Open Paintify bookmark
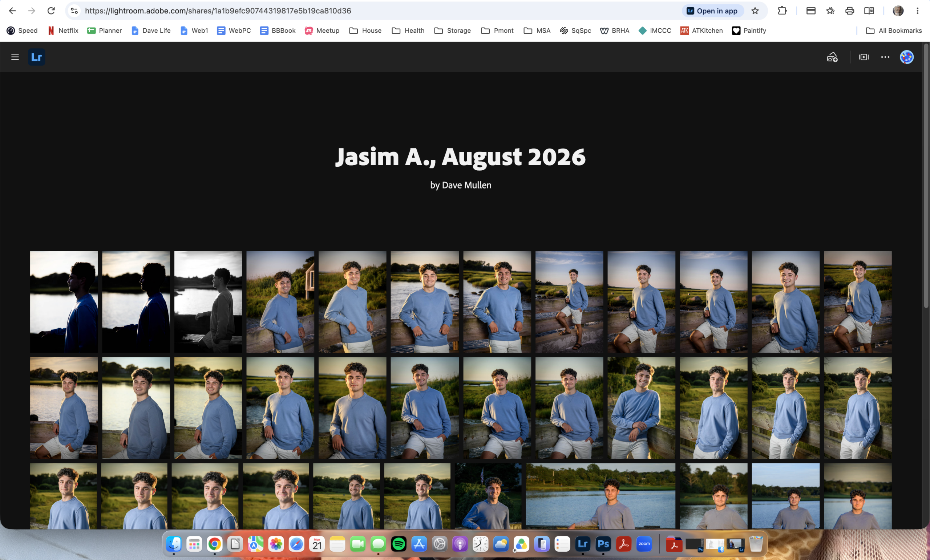 pos(749,31)
